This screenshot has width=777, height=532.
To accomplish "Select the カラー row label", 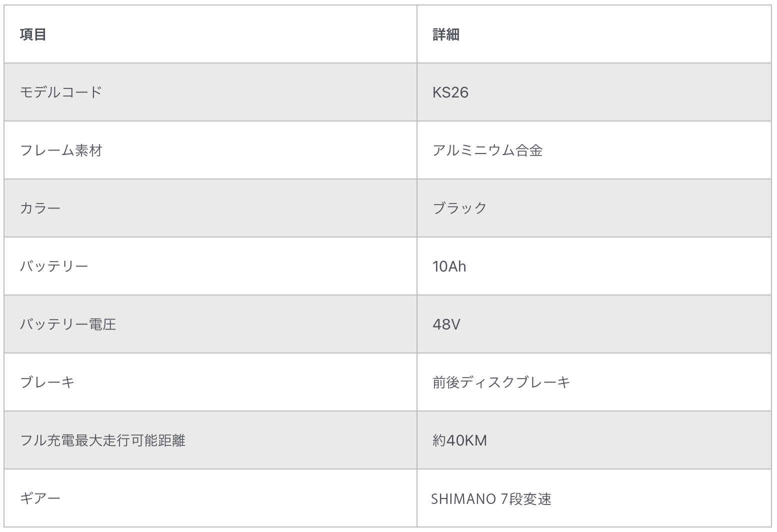I will point(40,208).
